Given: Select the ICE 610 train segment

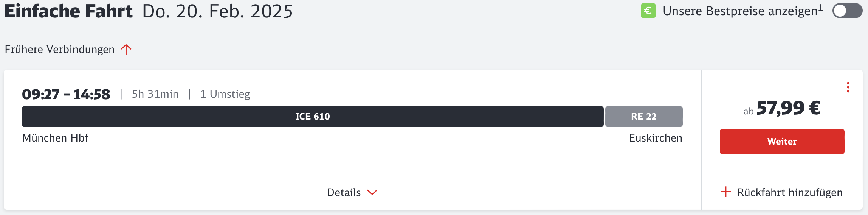Looking at the screenshot, I should 313,117.
